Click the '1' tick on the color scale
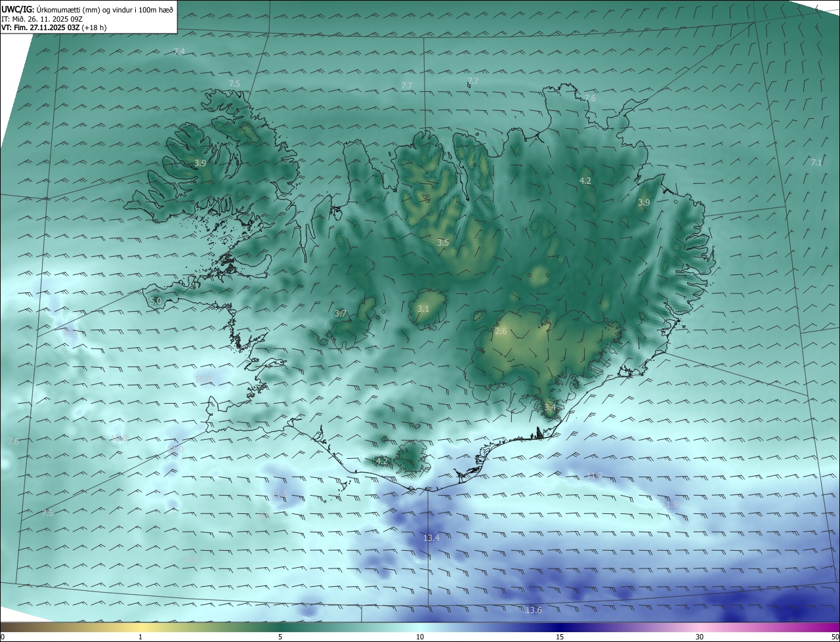The height and width of the screenshot is (642, 840). (140, 637)
